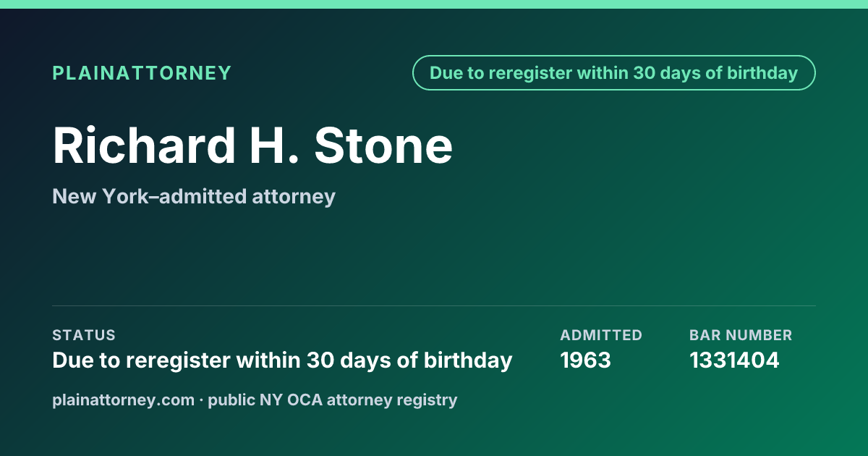The image size is (868, 456).
Task: Click the horizontal divider line above STATUS
Action: [434, 305]
